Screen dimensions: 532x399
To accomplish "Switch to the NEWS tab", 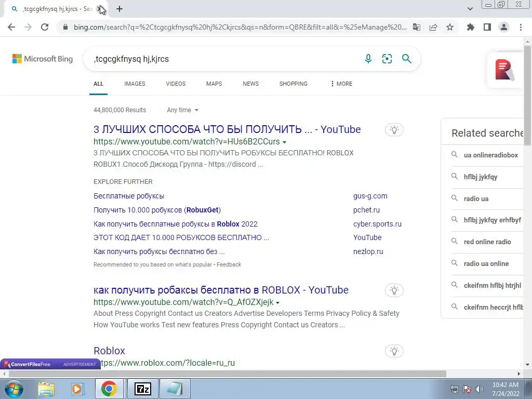I will (251, 84).
